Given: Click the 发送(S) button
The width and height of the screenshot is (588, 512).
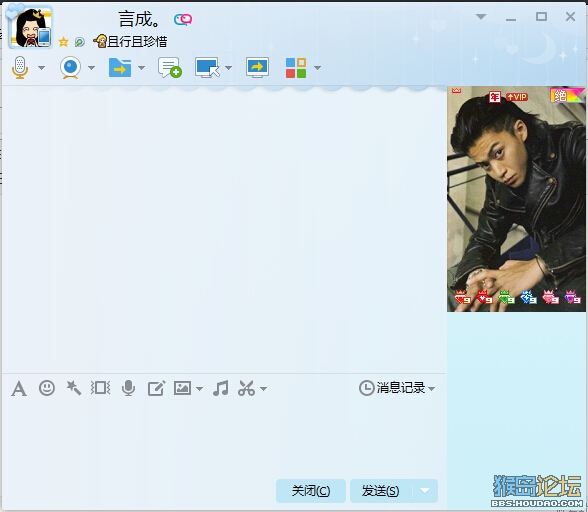Looking at the screenshot, I should tap(381, 491).
